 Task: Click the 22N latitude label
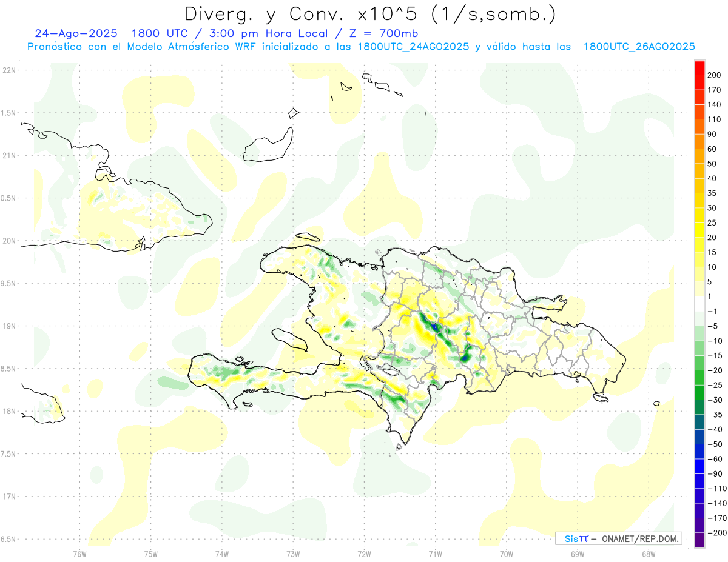8,70
